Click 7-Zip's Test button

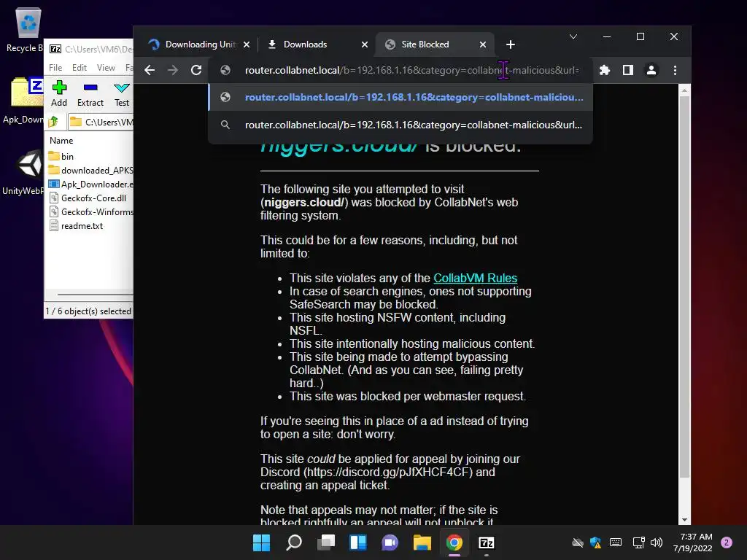pos(122,94)
